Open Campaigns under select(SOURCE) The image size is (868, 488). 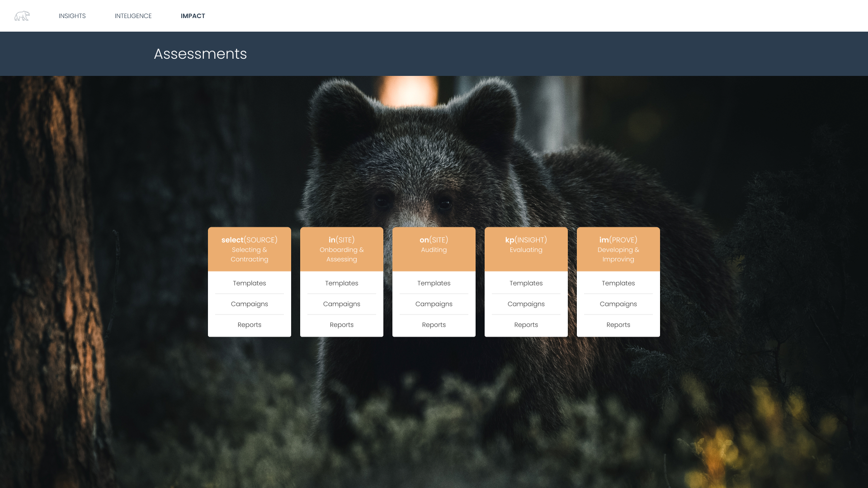coord(249,304)
